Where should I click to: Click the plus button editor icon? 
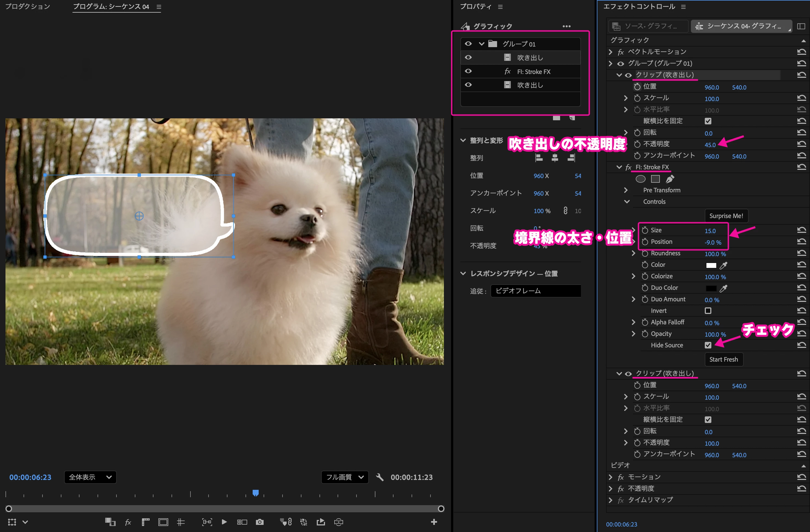click(x=433, y=522)
